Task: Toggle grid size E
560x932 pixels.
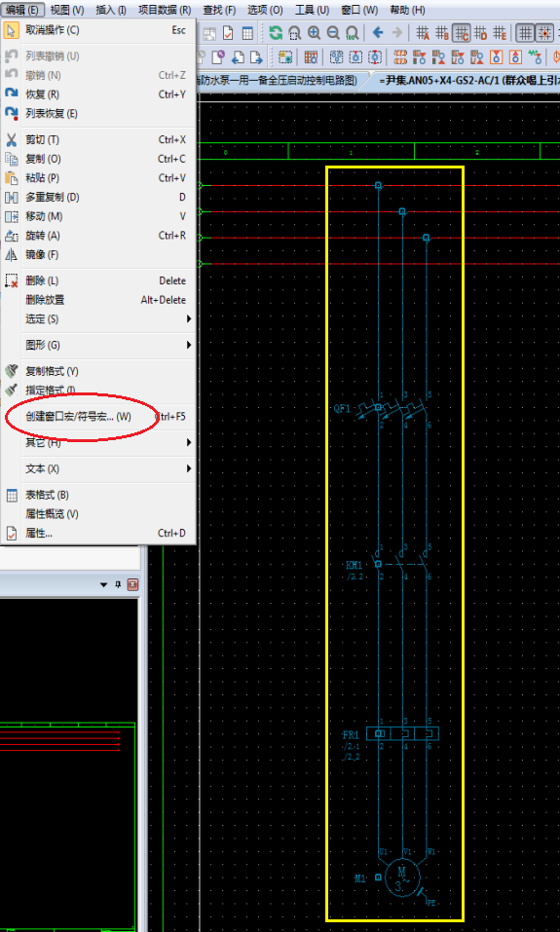Action: coord(500,33)
